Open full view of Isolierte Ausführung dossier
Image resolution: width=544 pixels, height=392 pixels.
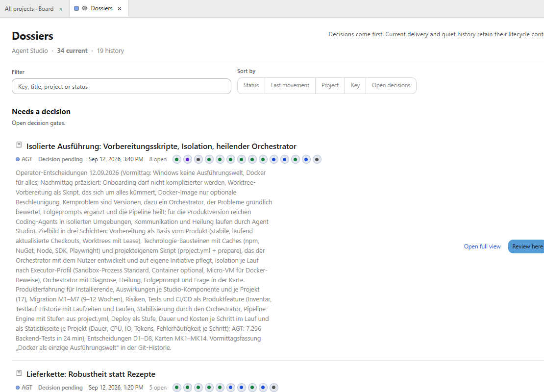point(482,246)
